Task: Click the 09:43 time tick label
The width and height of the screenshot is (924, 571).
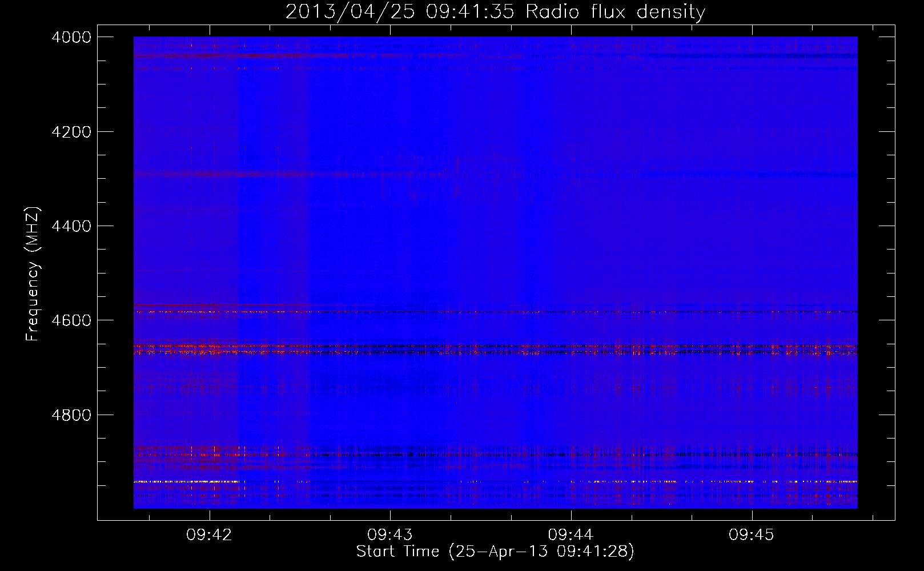Action: (x=390, y=535)
